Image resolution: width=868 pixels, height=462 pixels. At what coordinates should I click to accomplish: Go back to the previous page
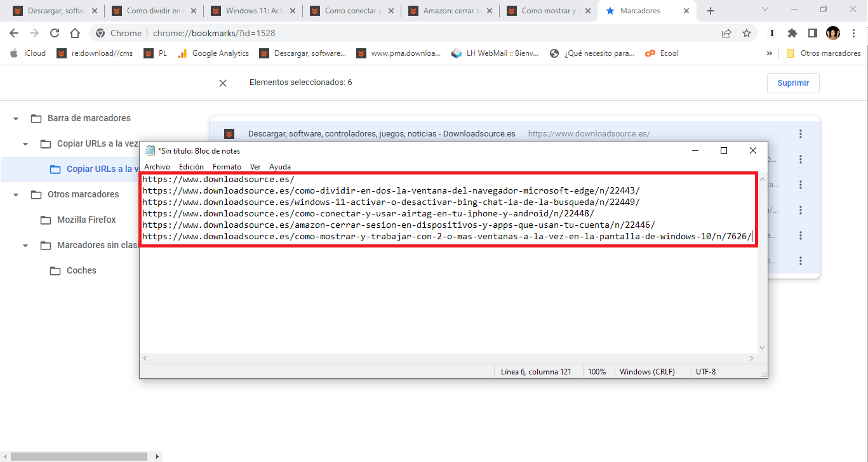pyautogui.click(x=14, y=33)
